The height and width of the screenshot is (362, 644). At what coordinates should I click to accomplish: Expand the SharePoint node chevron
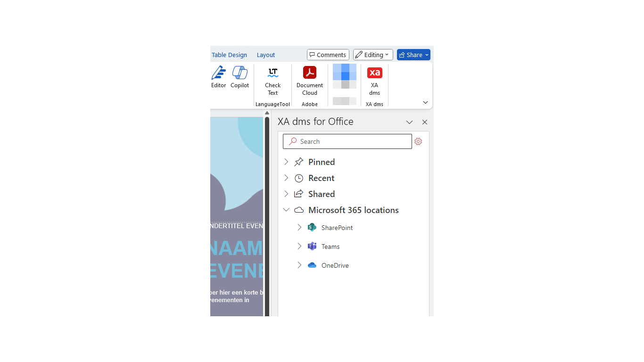pyautogui.click(x=299, y=228)
